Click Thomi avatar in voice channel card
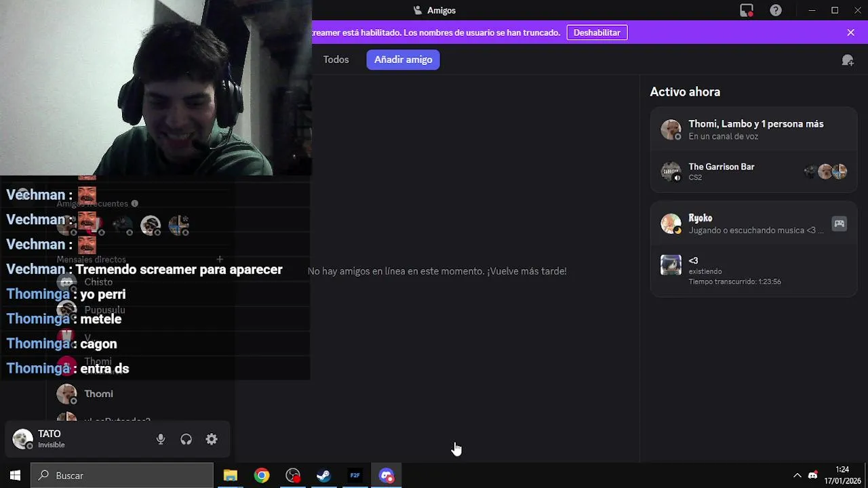Viewport: 868px width, 488px height. click(x=671, y=129)
